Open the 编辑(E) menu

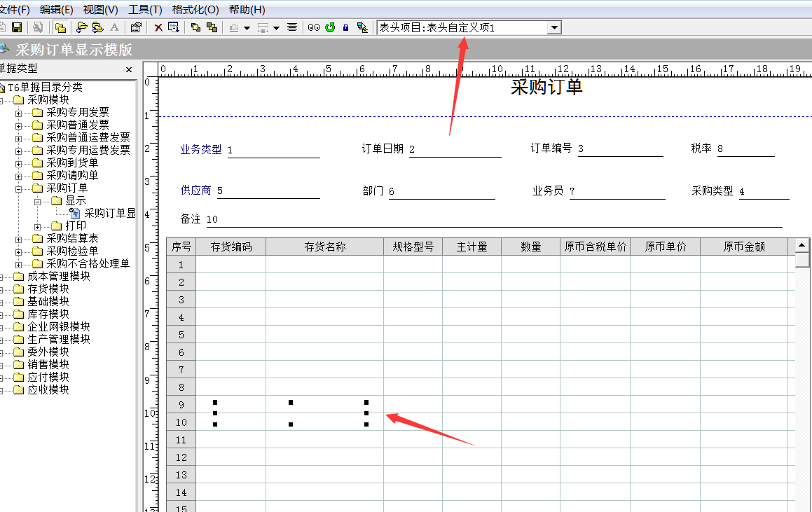point(57,10)
